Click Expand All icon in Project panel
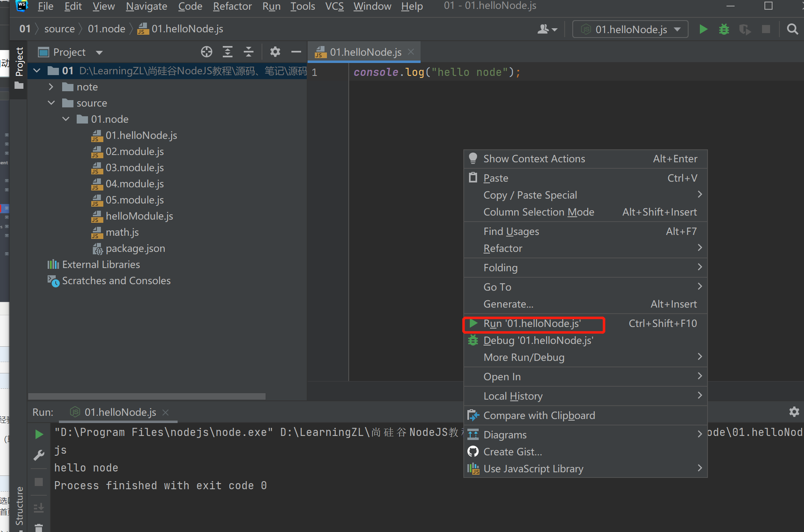Screen dimensions: 804x532 (228, 52)
